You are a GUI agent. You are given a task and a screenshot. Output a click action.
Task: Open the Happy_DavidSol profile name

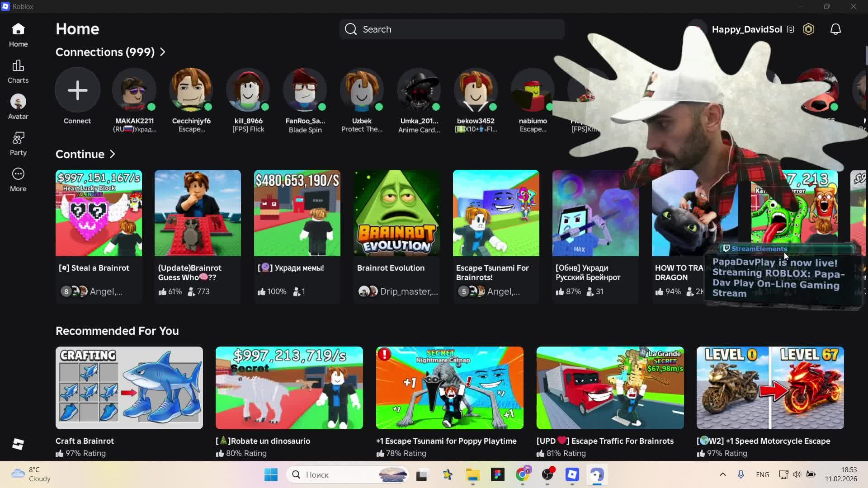pos(746,29)
